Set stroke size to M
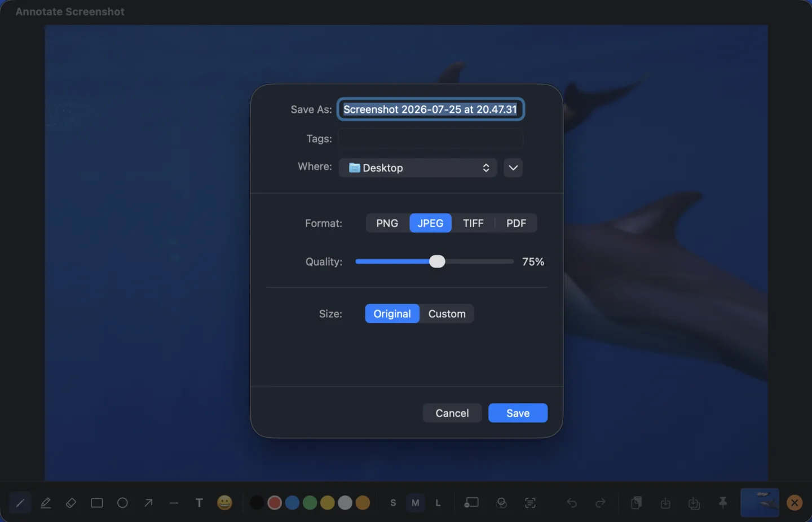This screenshot has height=522, width=812. tap(416, 502)
